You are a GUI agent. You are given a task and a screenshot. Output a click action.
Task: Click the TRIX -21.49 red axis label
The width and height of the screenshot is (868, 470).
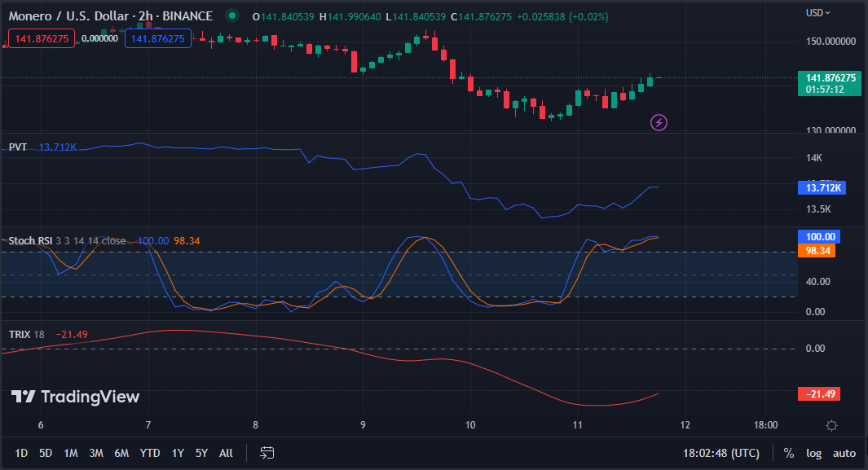(819, 393)
